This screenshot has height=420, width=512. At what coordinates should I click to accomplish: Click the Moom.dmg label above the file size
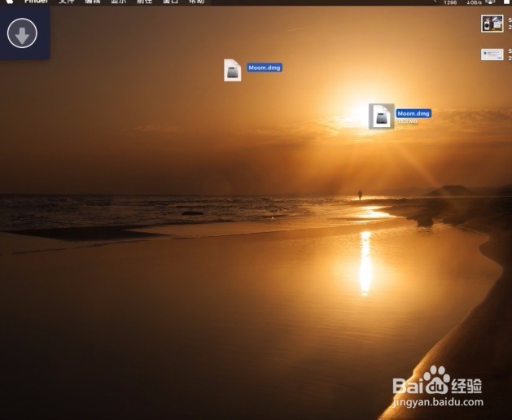[414, 113]
